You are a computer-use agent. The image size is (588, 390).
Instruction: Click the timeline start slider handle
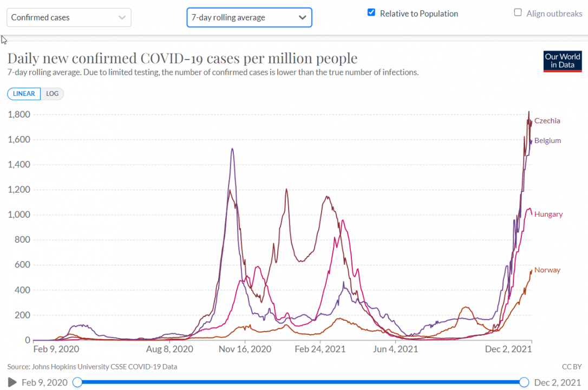(x=77, y=382)
